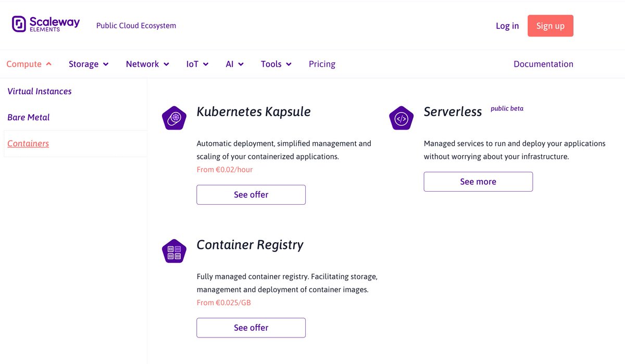The image size is (625, 364).
Task: Click See more under Serverless
Action: (x=478, y=182)
